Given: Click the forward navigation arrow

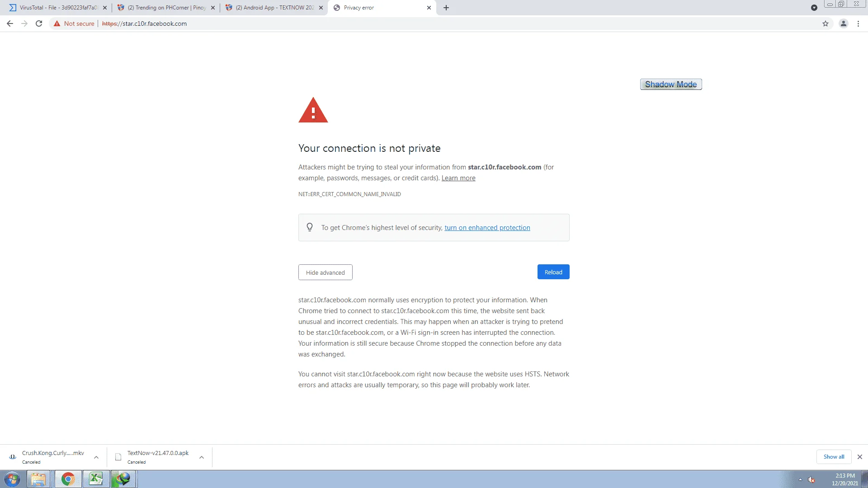Looking at the screenshot, I should (x=24, y=23).
